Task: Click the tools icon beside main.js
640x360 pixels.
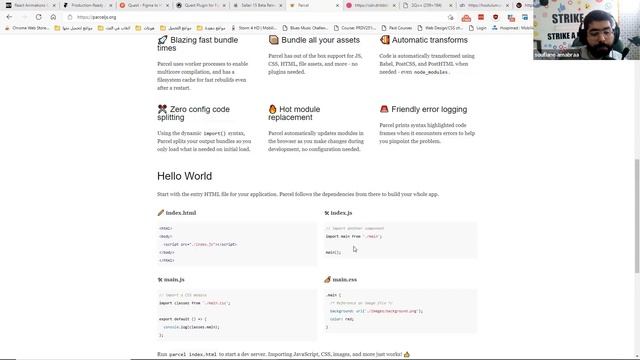Action: (x=160, y=280)
